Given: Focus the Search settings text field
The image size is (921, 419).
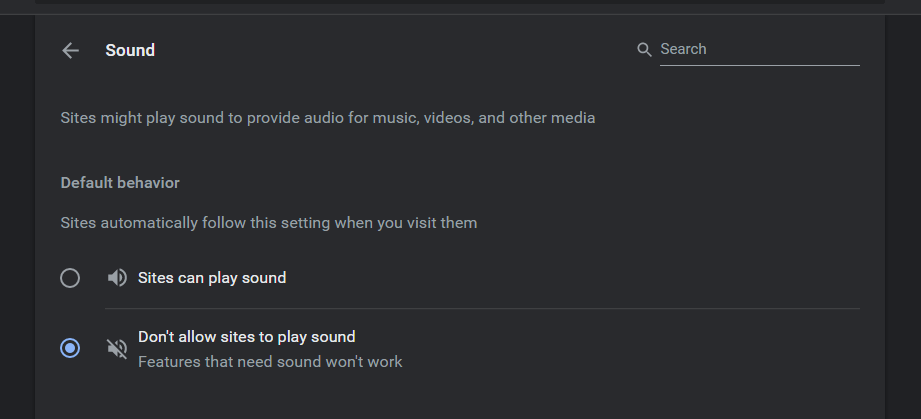Looking at the screenshot, I should (x=758, y=49).
